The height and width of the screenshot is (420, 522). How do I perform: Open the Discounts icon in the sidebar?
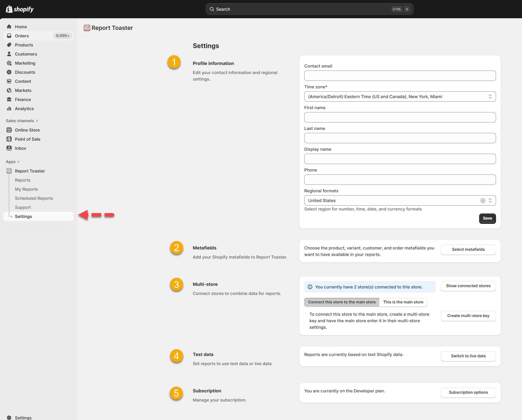9,72
